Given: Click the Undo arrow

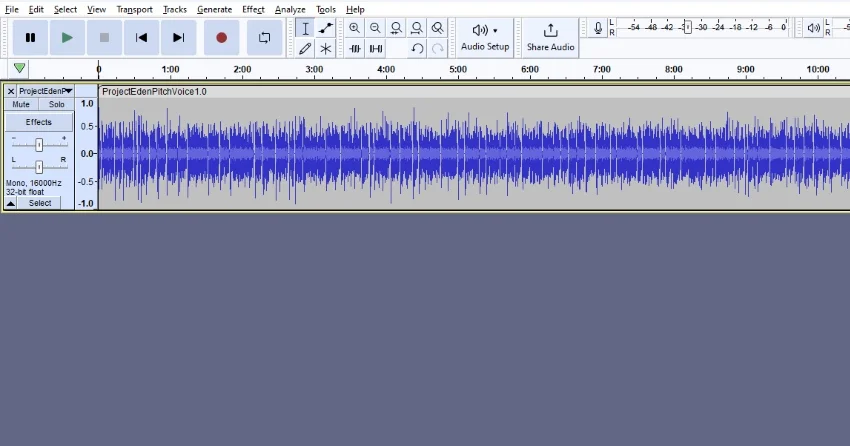Looking at the screenshot, I should pos(417,48).
